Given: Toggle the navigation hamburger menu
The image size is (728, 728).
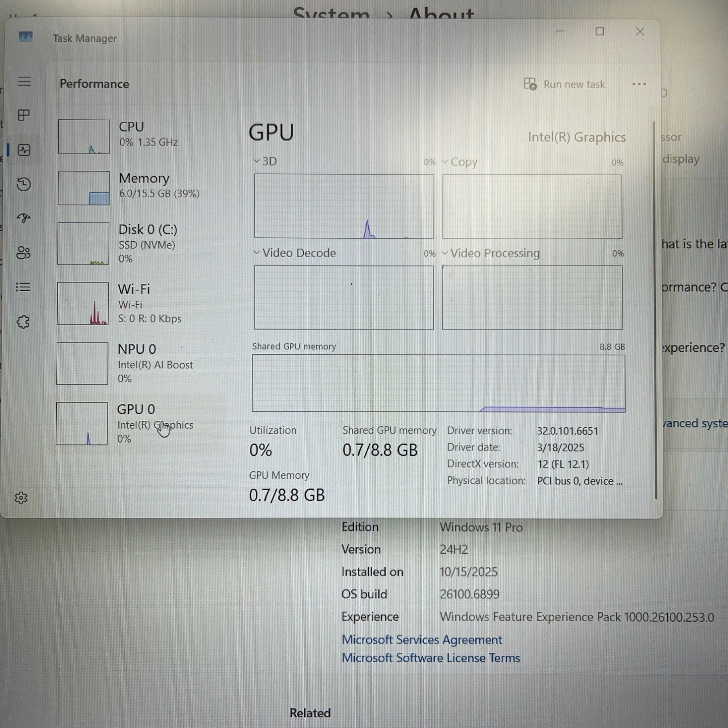Looking at the screenshot, I should [x=24, y=82].
